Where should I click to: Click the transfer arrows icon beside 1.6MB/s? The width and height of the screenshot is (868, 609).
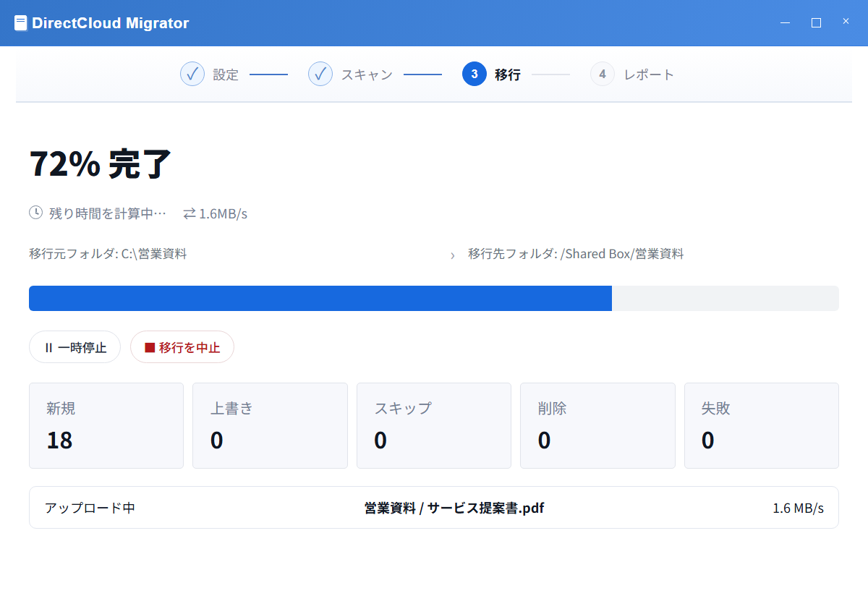coord(190,213)
